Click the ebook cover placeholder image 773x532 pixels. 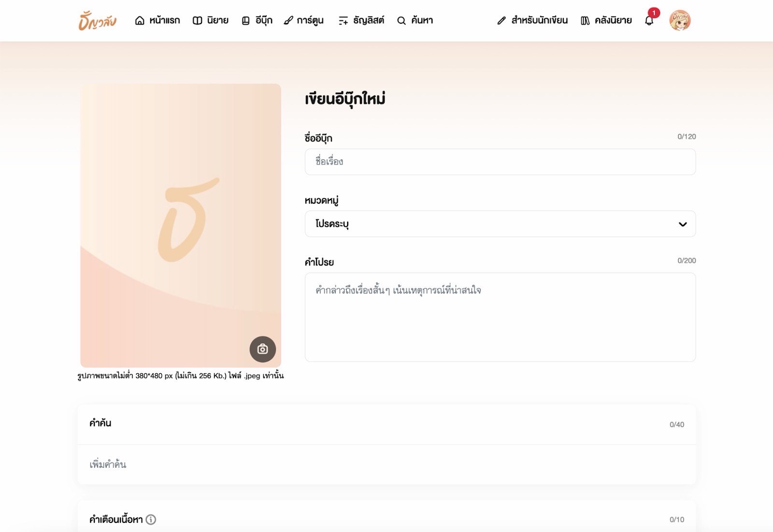(181, 225)
